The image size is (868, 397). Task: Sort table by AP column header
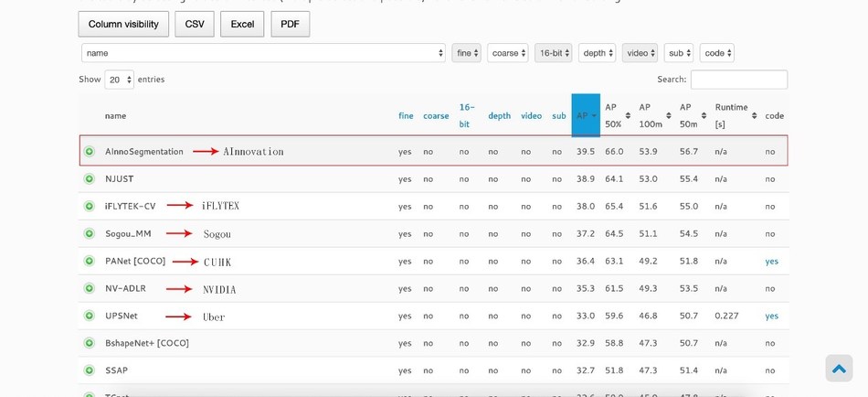point(586,115)
